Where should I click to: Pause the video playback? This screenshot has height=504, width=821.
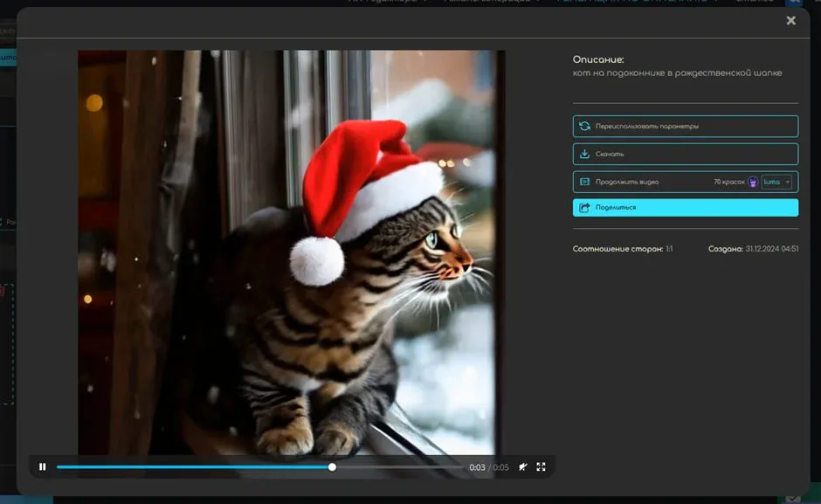click(x=42, y=466)
